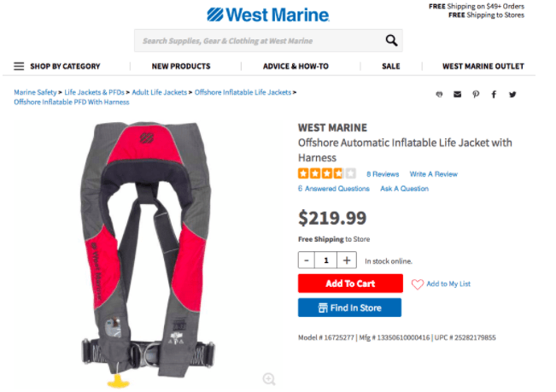Screen dimensions: 556x392
Task: Zoom the product image with magnifier icon
Action: click(x=269, y=378)
